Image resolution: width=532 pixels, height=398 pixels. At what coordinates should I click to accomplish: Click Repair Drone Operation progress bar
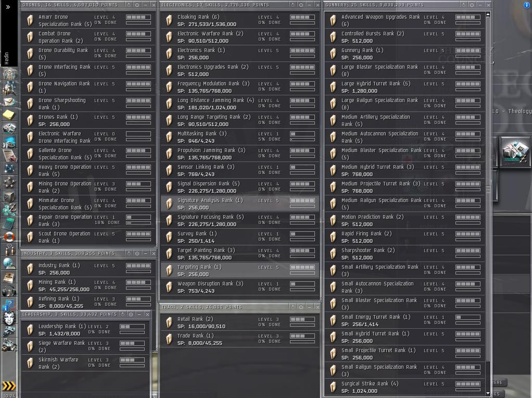(x=138, y=223)
